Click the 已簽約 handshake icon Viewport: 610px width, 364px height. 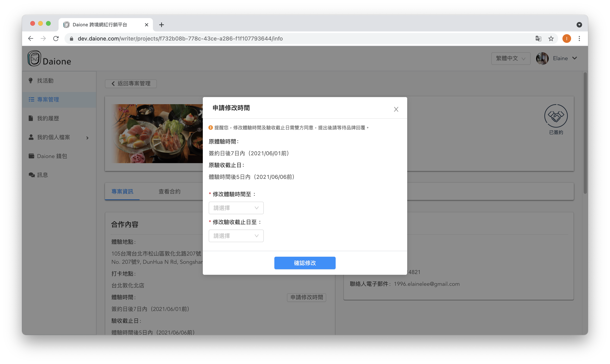pos(556,116)
